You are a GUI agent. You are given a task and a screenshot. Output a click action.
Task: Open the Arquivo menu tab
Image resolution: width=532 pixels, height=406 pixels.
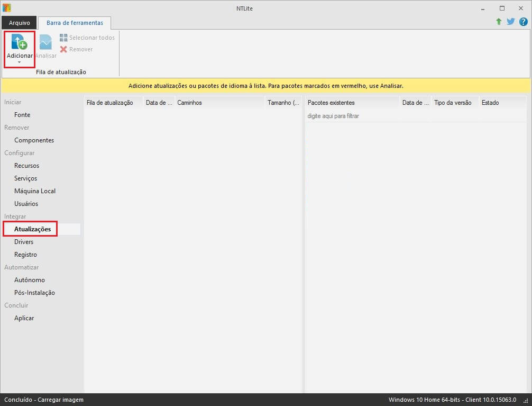(x=19, y=23)
